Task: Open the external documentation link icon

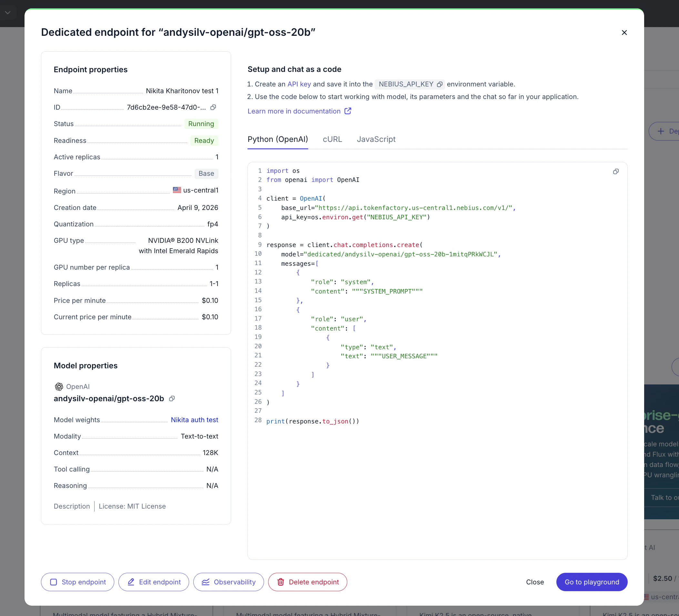Action: [x=348, y=111]
